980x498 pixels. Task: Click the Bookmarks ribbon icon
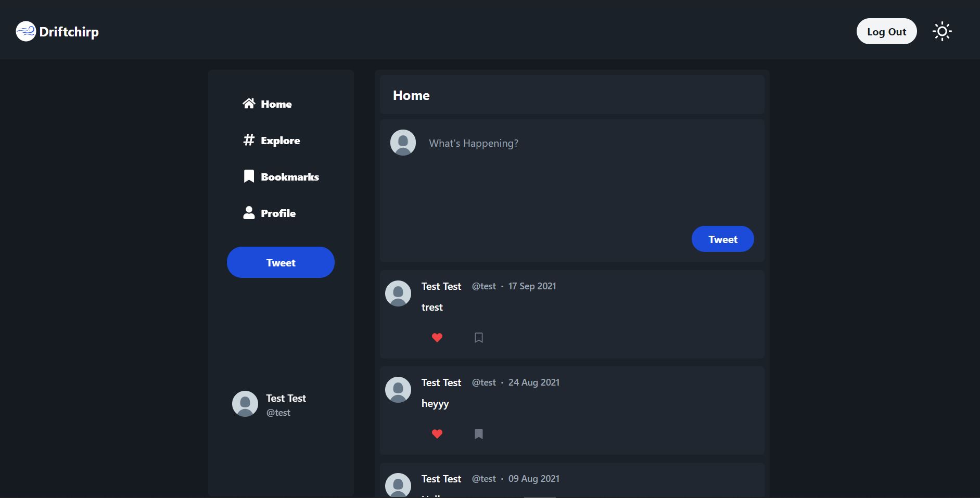pos(248,176)
